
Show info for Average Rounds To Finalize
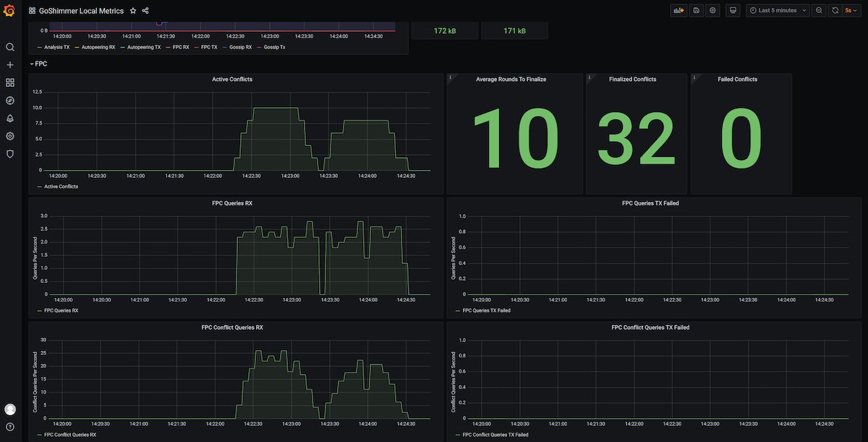[x=451, y=77]
